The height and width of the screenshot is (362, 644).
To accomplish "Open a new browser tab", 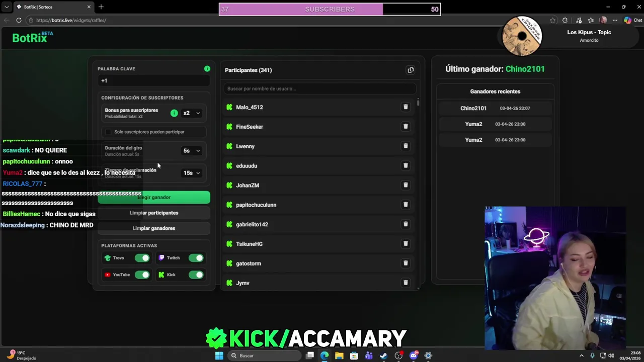I will [101, 7].
